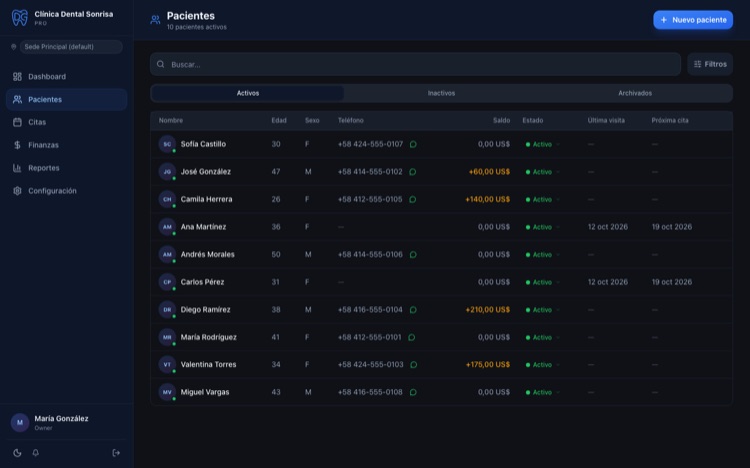The height and width of the screenshot is (468, 750).
Task: Click the +210,00 US$ balance
Action: [487, 310]
